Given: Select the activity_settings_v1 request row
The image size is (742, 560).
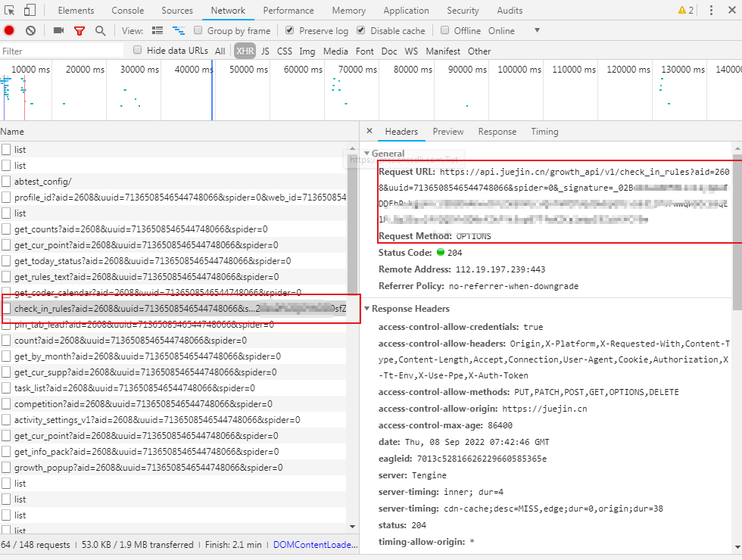Looking at the screenshot, I should click(173, 419).
